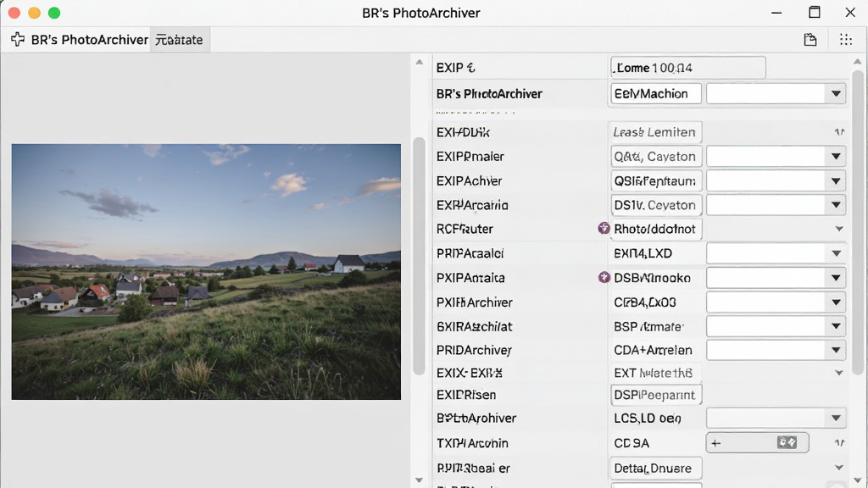The image size is (868, 488).
Task: Select the BR's PhotoArchiver toolbar tab
Action: coord(80,40)
